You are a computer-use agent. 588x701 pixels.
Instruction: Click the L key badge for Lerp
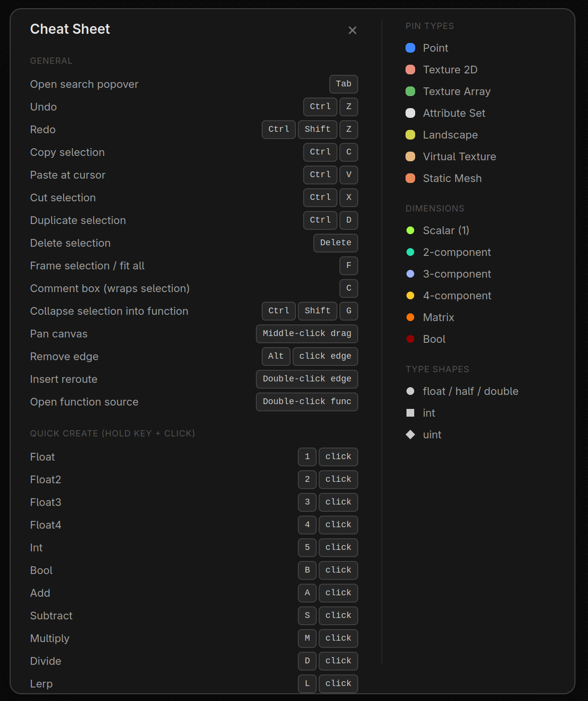[307, 684]
